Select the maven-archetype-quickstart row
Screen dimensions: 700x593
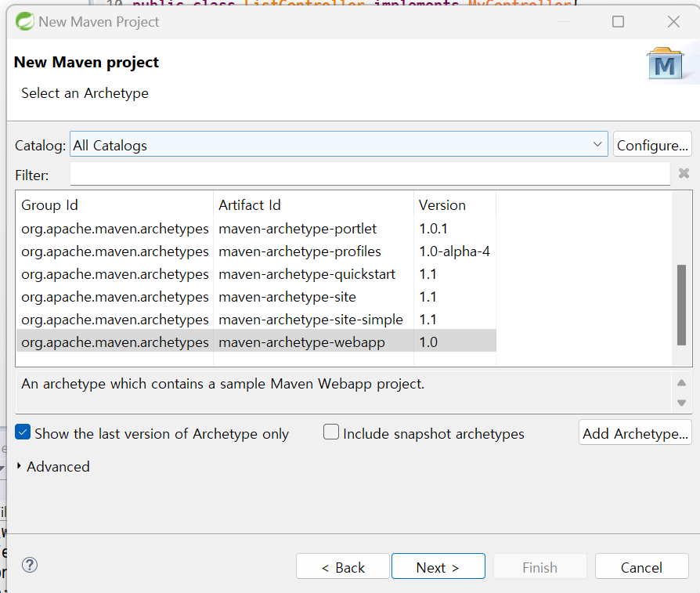click(x=256, y=274)
